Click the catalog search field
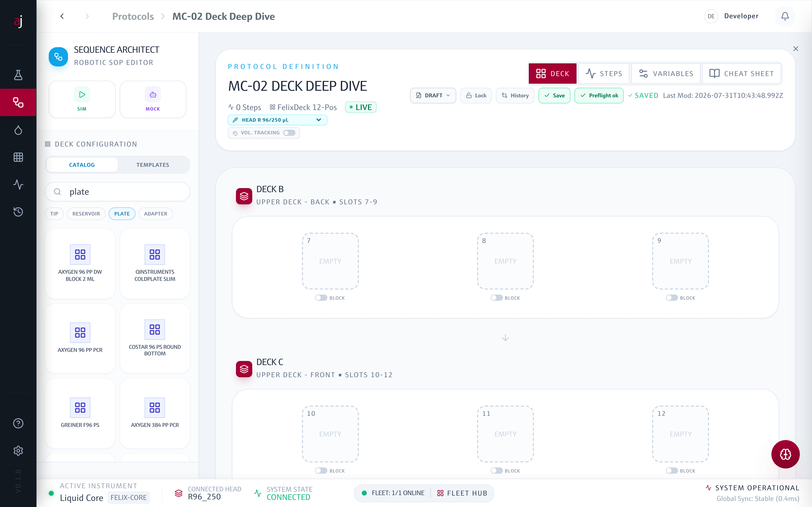Viewport: 812px width, 507px height. coord(117,191)
